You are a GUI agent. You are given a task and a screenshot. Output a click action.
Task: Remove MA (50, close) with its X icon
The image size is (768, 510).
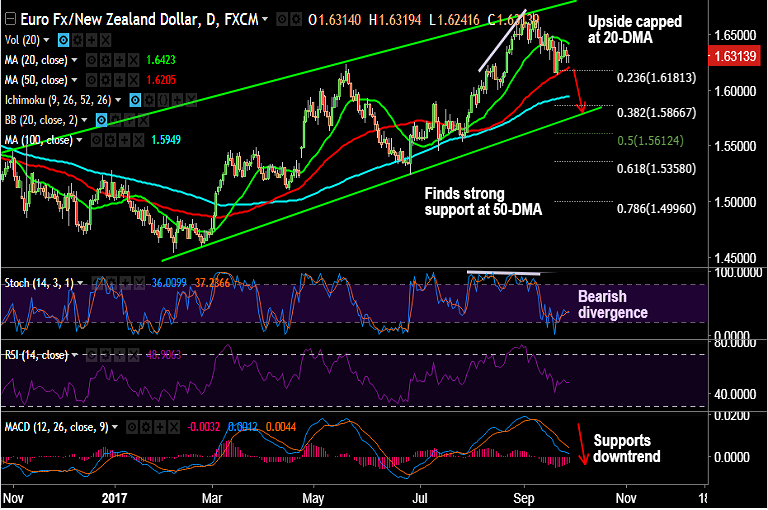click(134, 80)
